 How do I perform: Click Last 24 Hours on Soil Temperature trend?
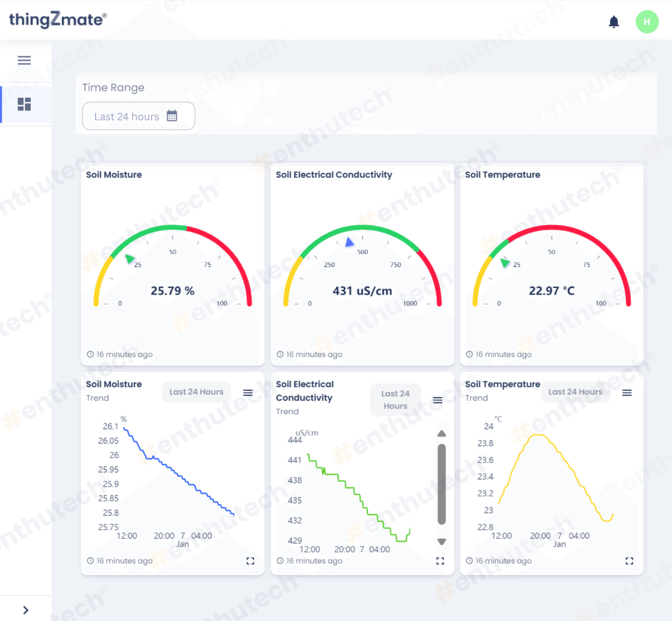(575, 392)
